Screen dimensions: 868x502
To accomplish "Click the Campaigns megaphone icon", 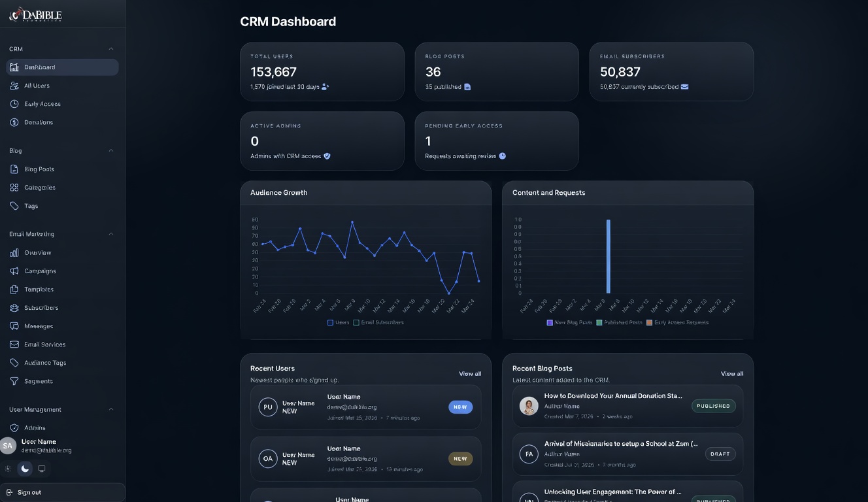I will [x=14, y=271].
